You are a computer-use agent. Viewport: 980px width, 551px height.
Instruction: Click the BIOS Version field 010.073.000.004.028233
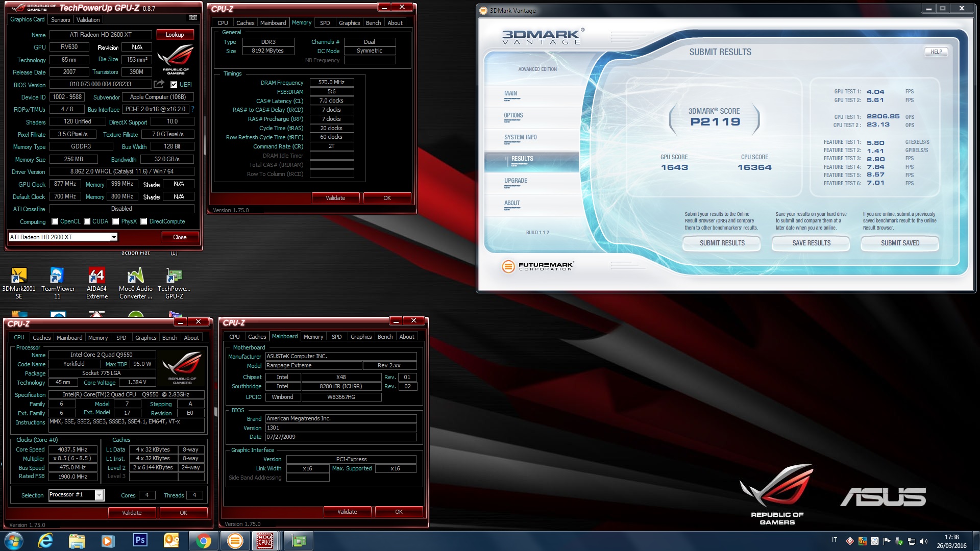point(101,84)
